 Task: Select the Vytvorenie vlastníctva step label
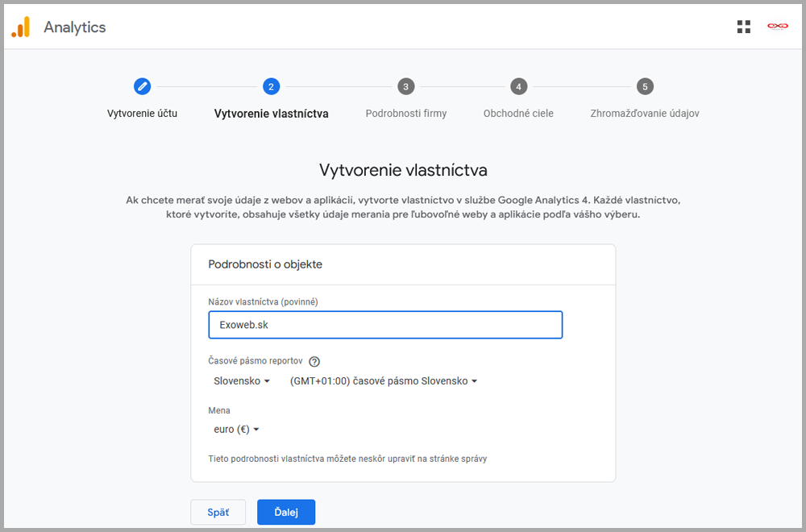[271, 114]
